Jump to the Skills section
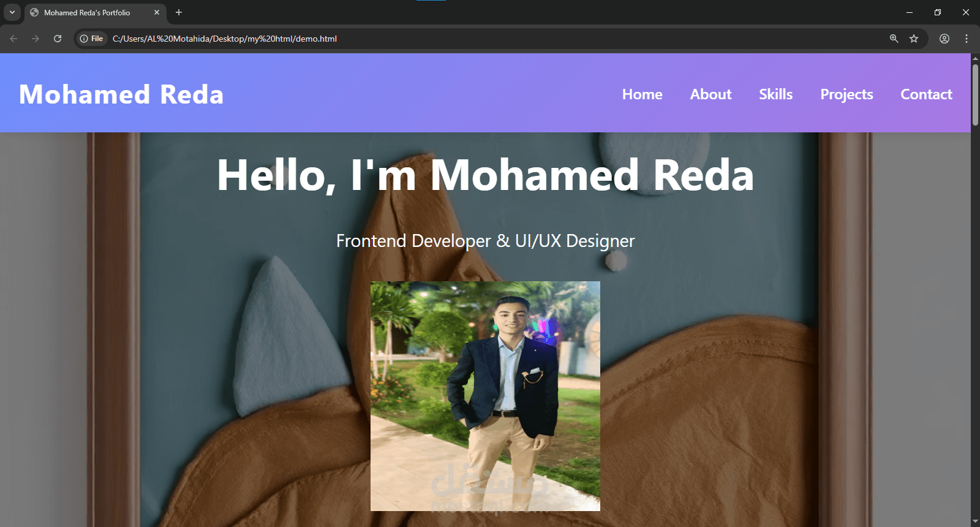The image size is (980, 527). [775, 94]
